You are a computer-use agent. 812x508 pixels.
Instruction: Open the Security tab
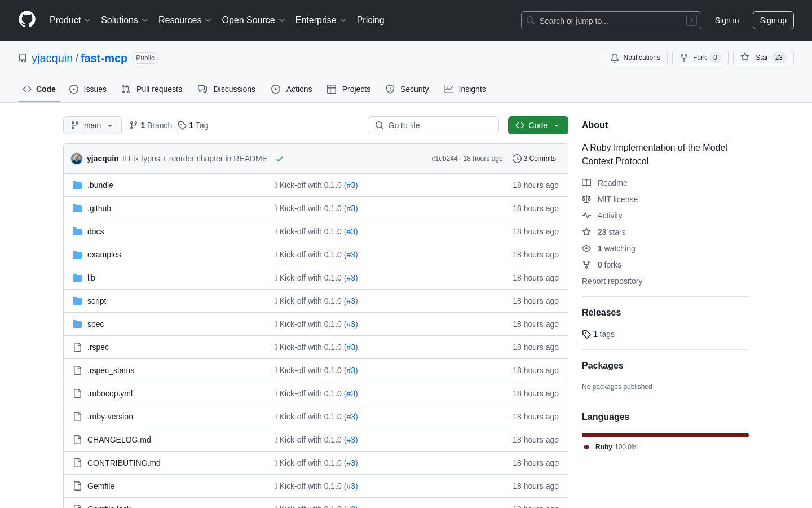pyautogui.click(x=407, y=89)
